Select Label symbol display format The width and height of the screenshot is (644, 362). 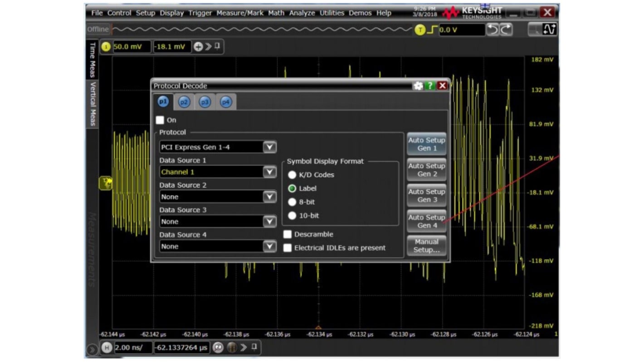pos(292,188)
